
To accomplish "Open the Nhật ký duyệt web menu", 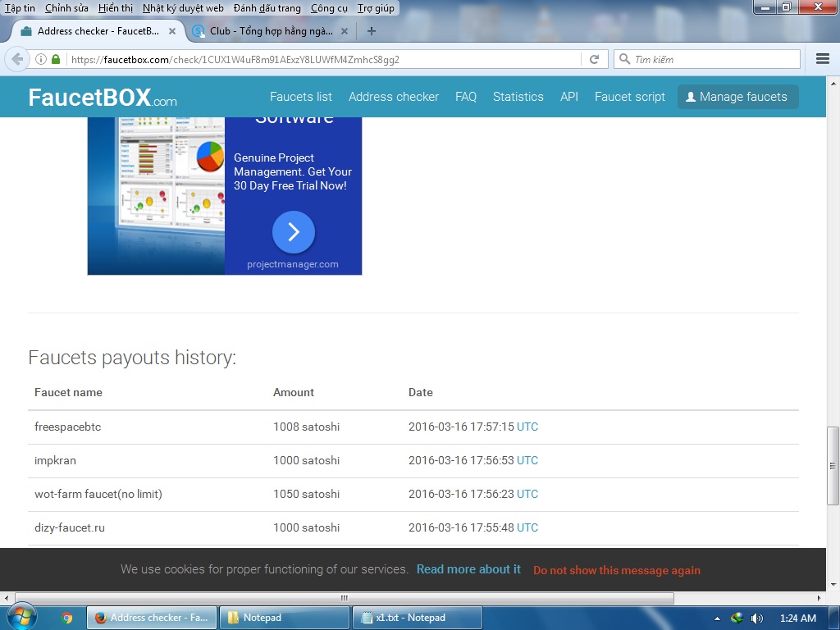I will pos(183,8).
